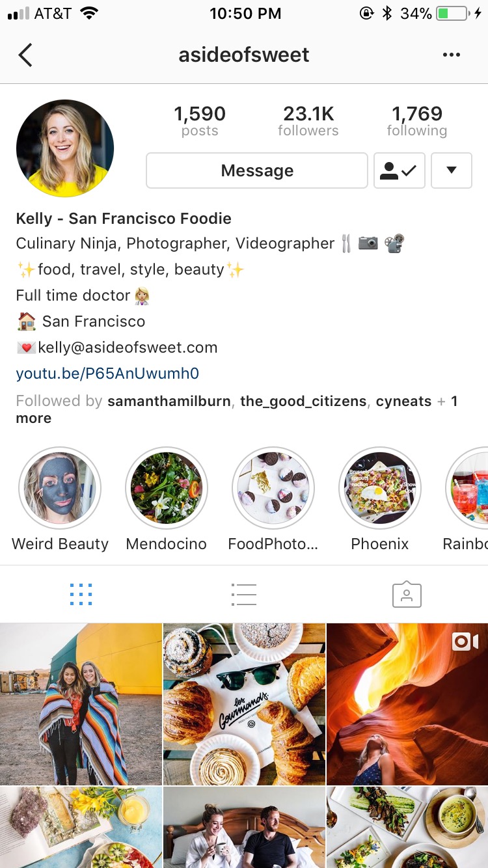Switch to list view tab
This screenshot has height=868, width=488.
point(244,595)
